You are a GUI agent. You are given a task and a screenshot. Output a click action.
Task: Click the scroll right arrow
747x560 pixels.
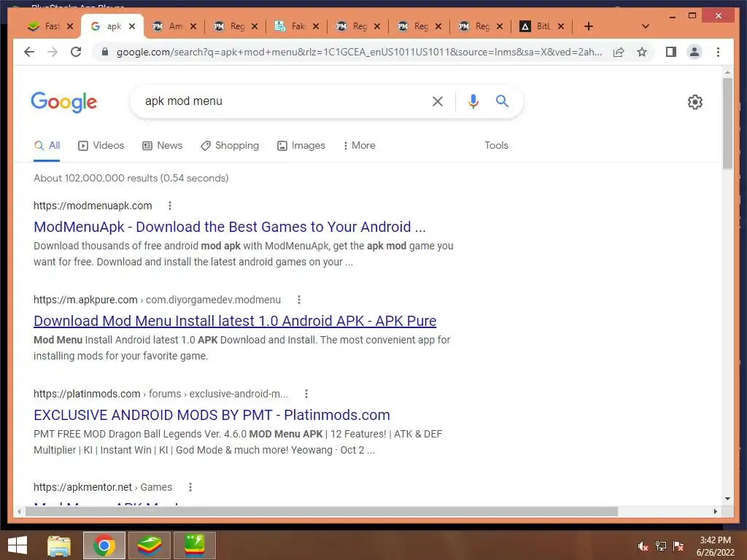[715, 511]
